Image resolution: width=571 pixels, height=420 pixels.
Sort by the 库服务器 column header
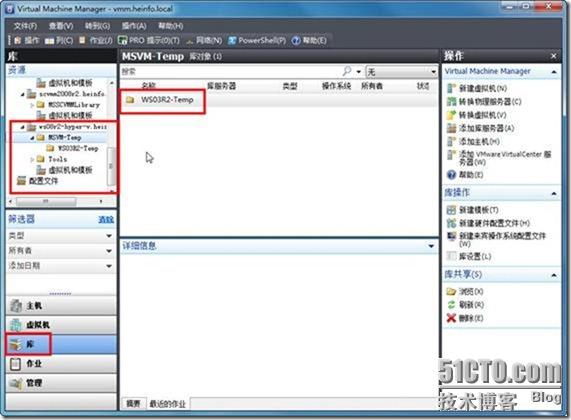pyautogui.click(x=221, y=86)
